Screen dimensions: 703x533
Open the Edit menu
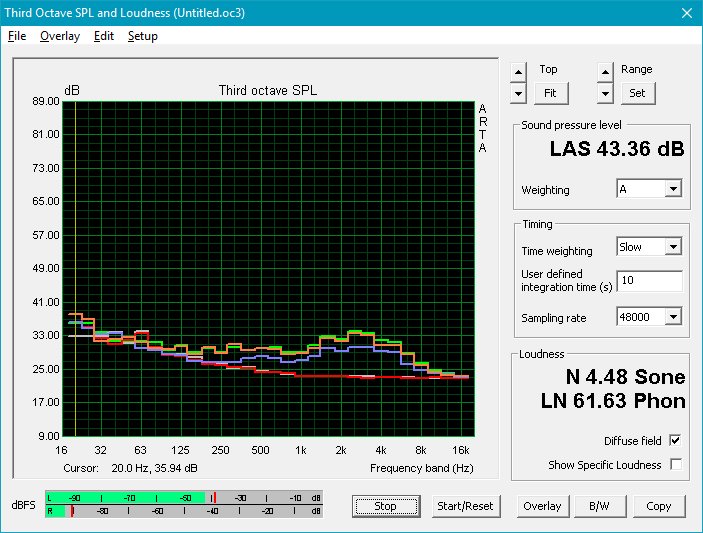104,36
